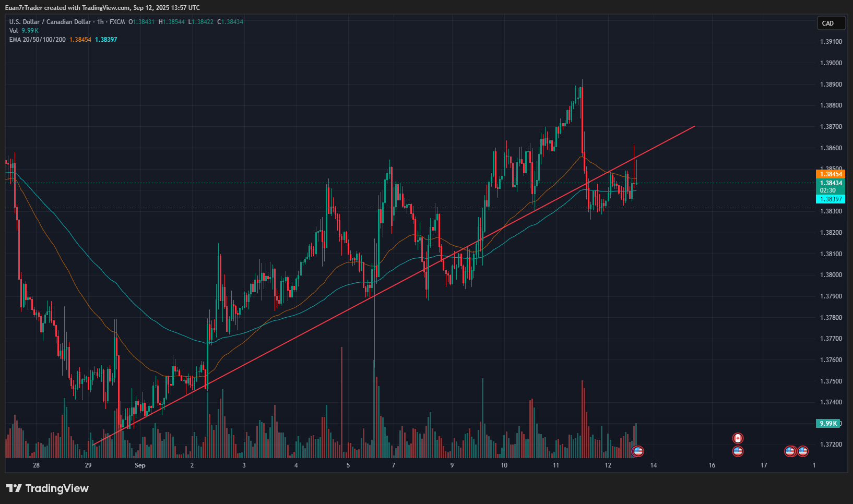Open the rightmost US flag event marker
Viewport: 853px width, 504px height.
pyautogui.click(x=803, y=451)
